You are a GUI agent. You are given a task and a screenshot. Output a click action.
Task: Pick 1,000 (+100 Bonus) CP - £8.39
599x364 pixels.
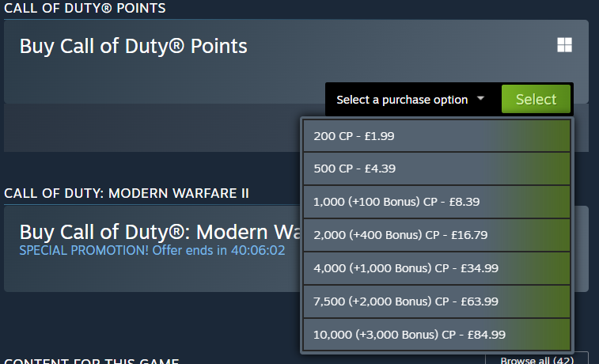pyautogui.click(x=437, y=202)
